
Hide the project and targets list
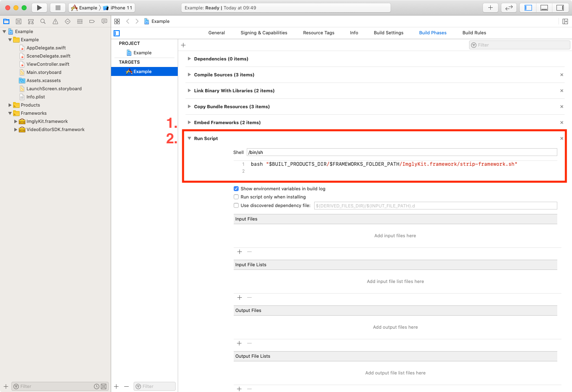117,33
